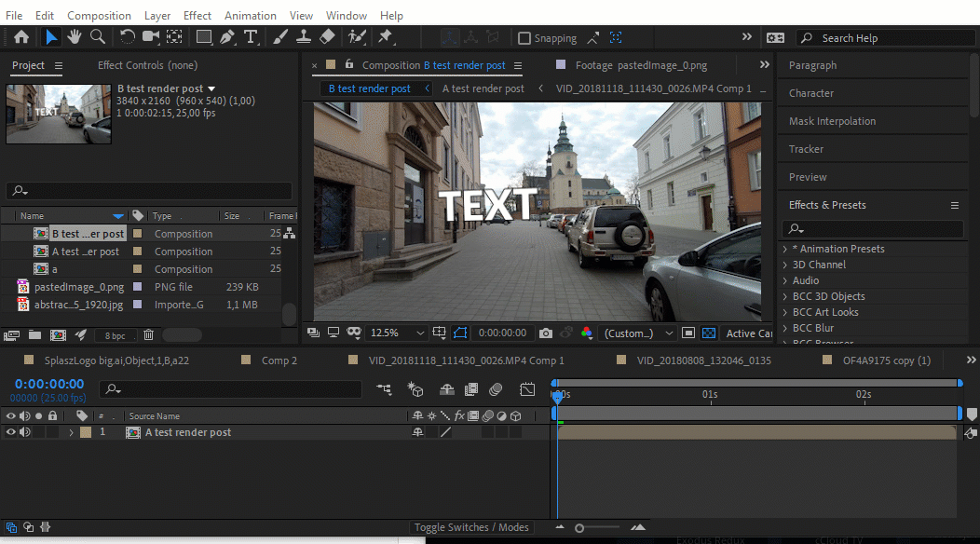Viewport: 980px width, 544px height.
Task: Select the Horizontal Type tool
Action: (x=251, y=37)
